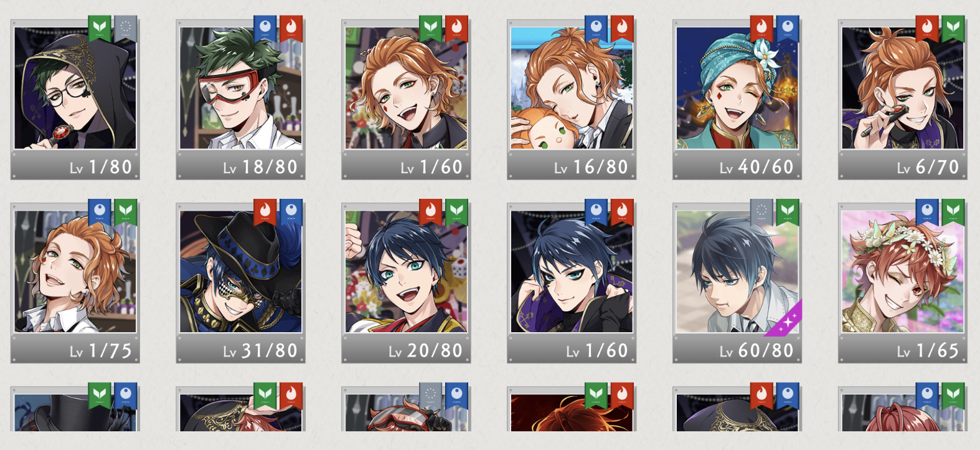The height and width of the screenshot is (450, 980).
Task: Click the blue water icon on Lv 1/75 card
Action: tap(100, 212)
